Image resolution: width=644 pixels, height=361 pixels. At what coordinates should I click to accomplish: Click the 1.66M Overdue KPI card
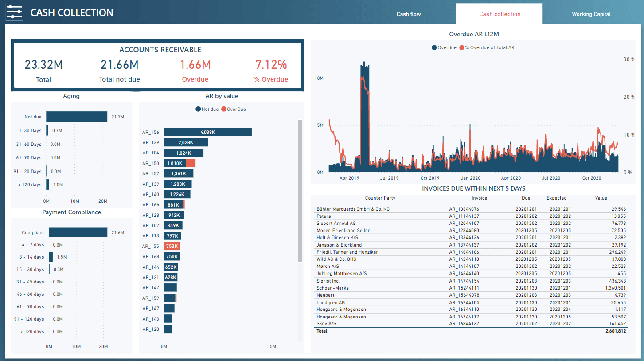[195, 71]
